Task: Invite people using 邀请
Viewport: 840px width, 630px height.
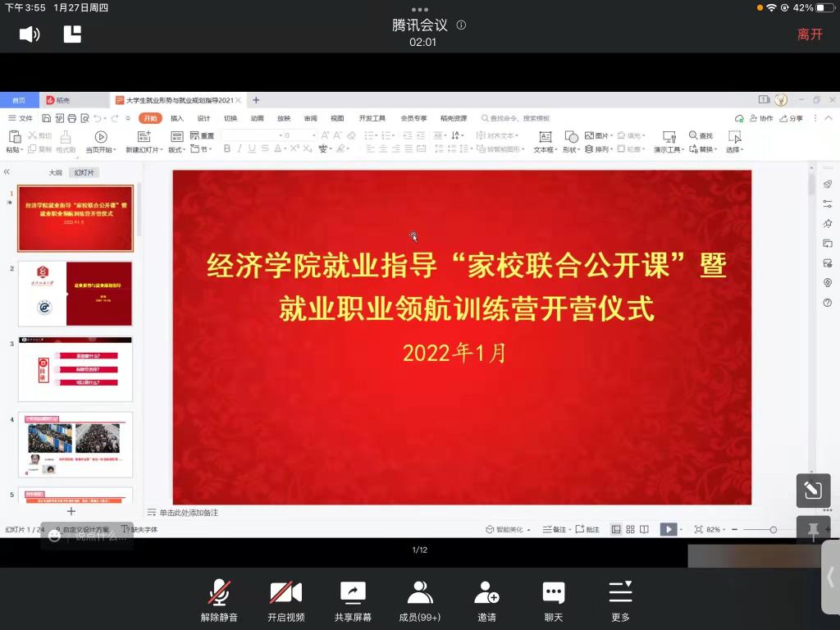Action: click(x=486, y=600)
